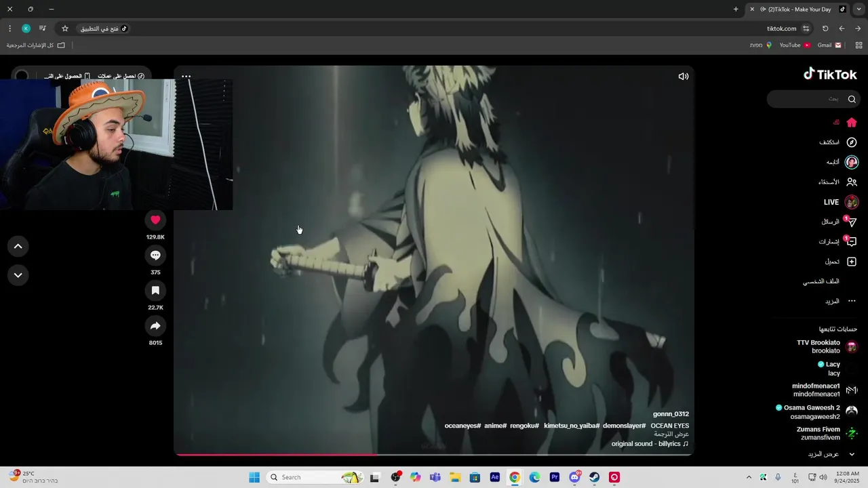Open Lacy followed account
The image size is (868, 488).
click(838, 369)
